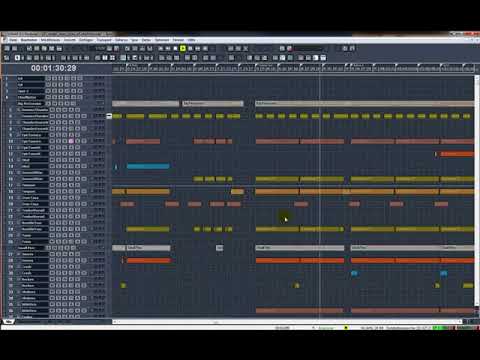
Task: Click the horizontal scrollbar below the tracks
Action: (287, 322)
